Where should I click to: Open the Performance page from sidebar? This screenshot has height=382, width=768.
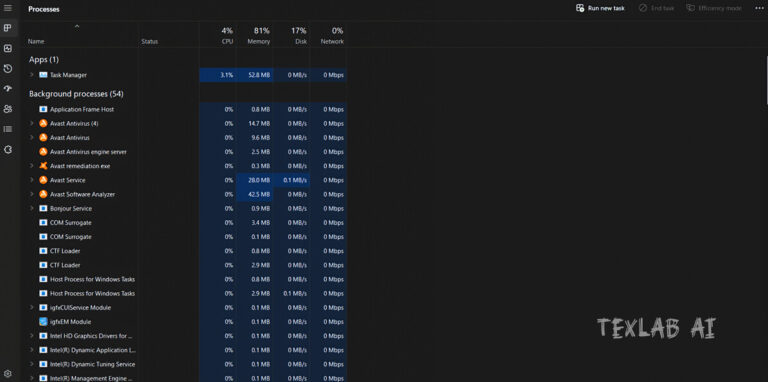click(7, 48)
